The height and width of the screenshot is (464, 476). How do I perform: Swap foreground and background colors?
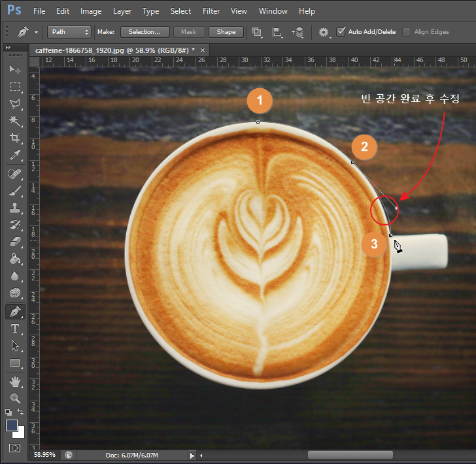point(20,412)
